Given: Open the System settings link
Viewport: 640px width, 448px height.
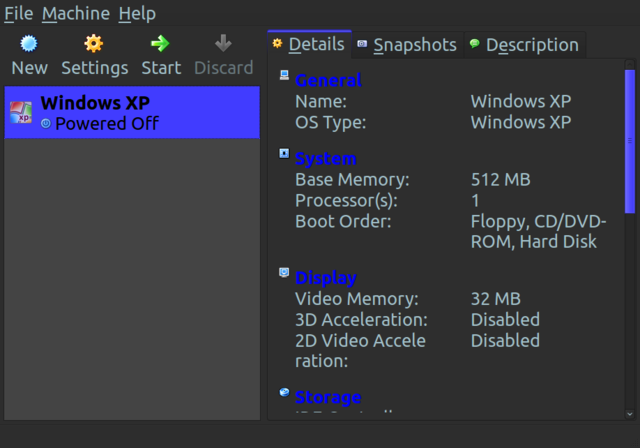Looking at the screenshot, I should click(326, 159).
